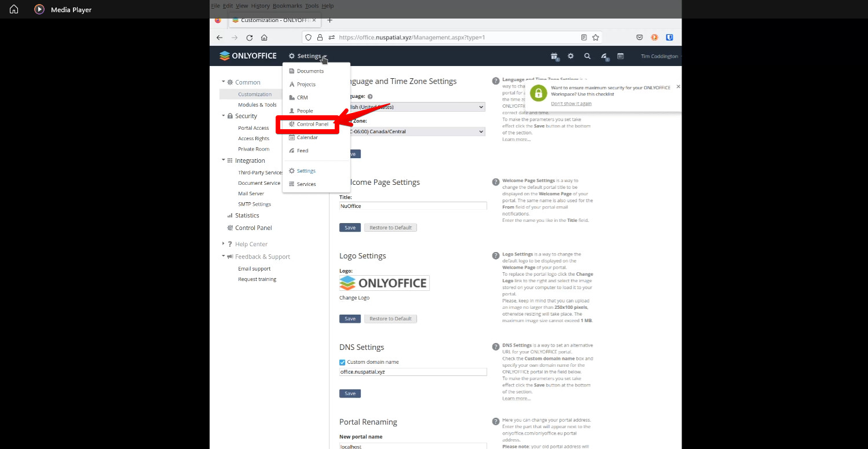Reload the page in the browser
The image size is (868, 449).
(250, 37)
